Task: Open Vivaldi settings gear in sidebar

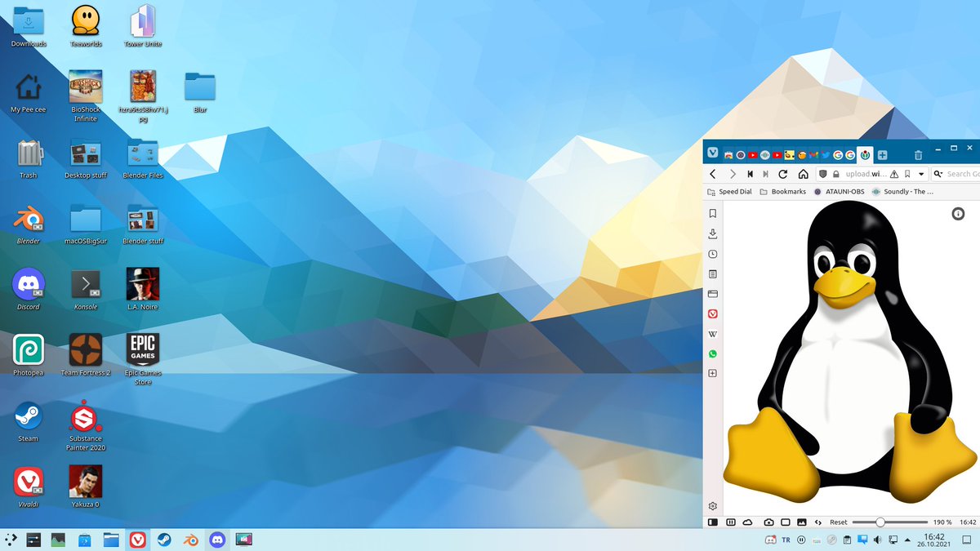Action: click(x=712, y=506)
